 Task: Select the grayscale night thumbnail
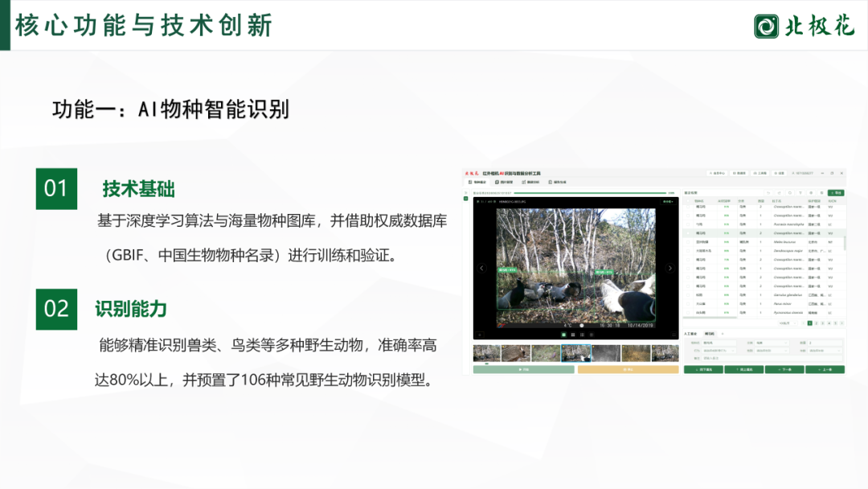[x=606, y=353]
